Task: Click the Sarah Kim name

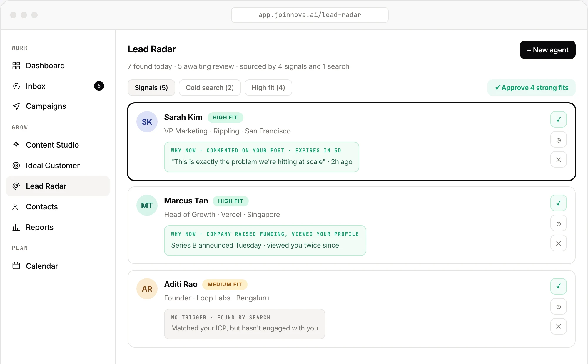Action: pyautogui.click(x=183, y=117)
